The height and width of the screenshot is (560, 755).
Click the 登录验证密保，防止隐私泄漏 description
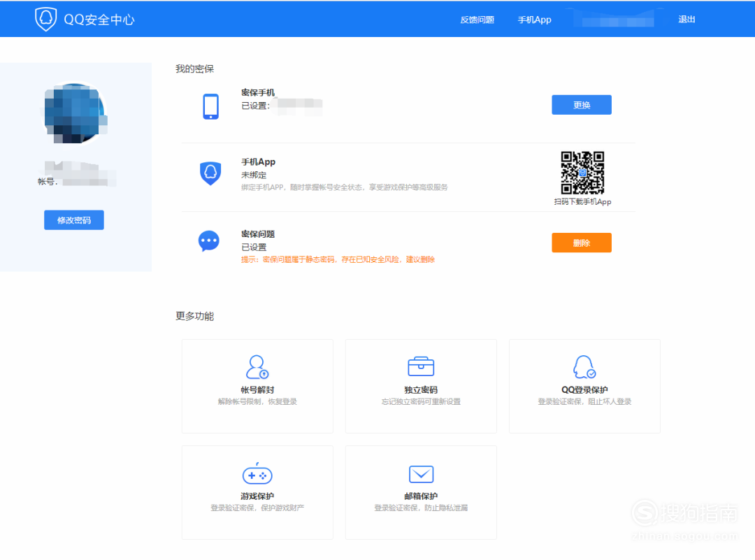click(x=421, y=508)
